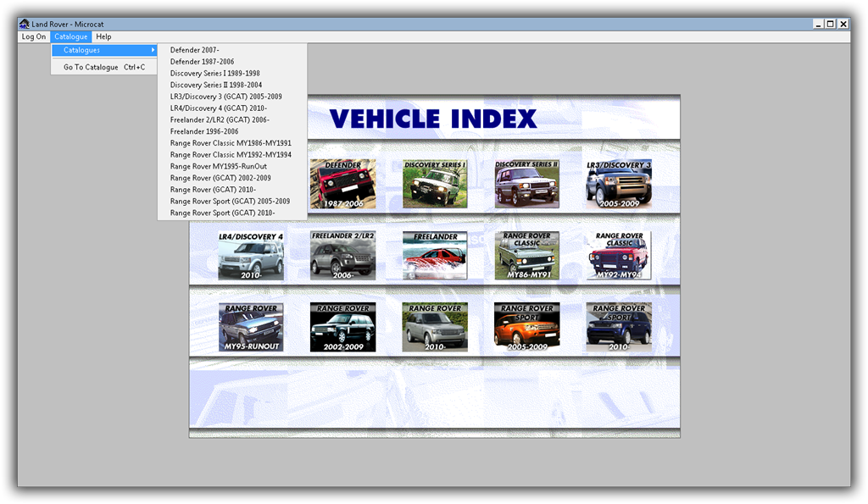Open orange Range Rover Sport 2005-2009 thumbnail

[526, 327]
